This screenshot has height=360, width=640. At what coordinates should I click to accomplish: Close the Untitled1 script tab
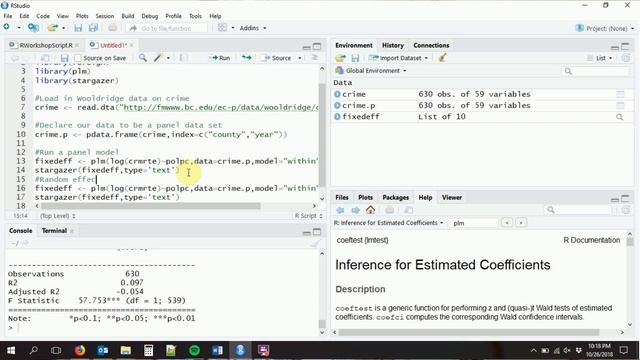pyautogui.click(x=131, y=45)
